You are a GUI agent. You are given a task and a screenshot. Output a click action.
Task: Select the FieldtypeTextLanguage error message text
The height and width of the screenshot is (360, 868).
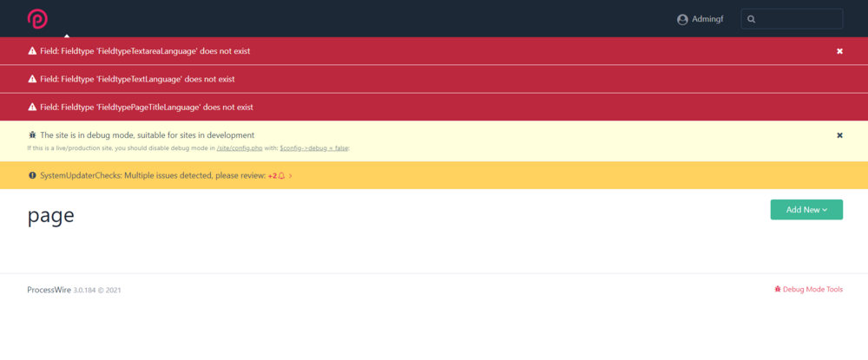tap(137, 79)
